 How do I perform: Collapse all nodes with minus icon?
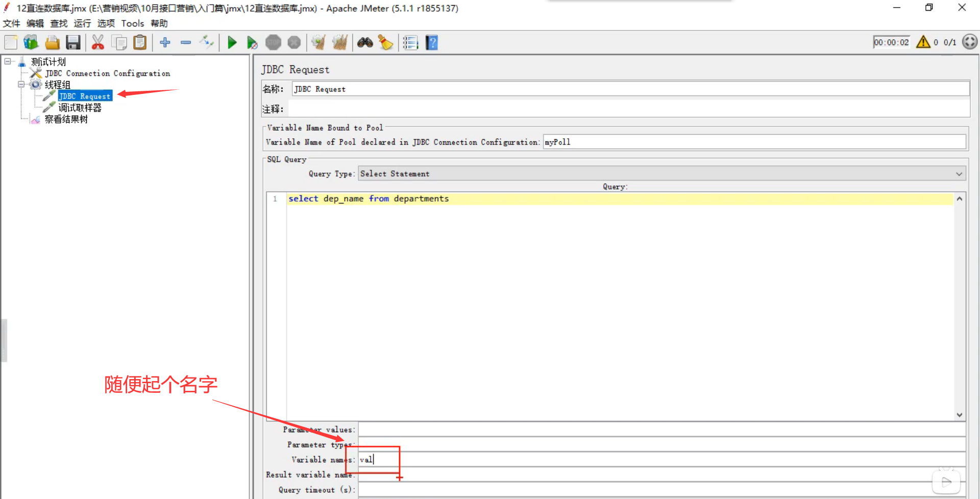pos(186,42)
